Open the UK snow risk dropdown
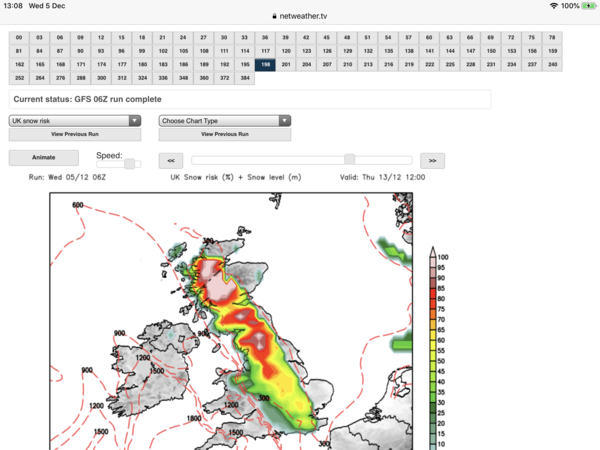Image resolution: width=600 pixels, height=450 pixels. [x=75, y=120]
